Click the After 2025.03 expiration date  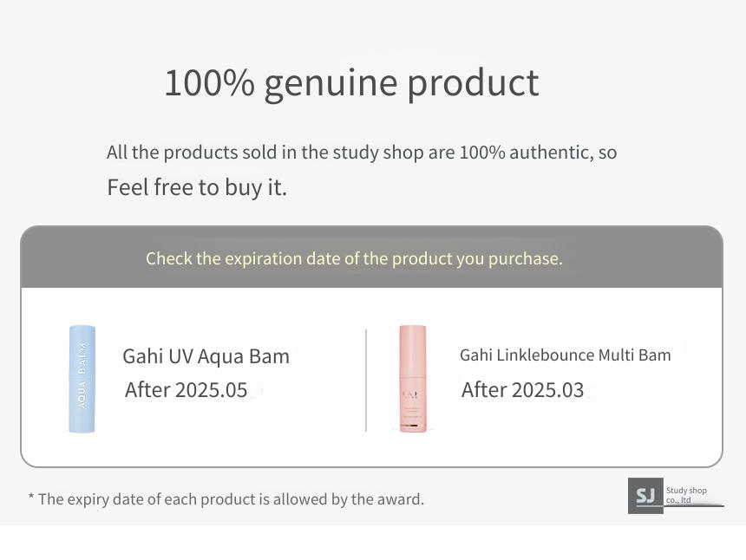(522, 390)
